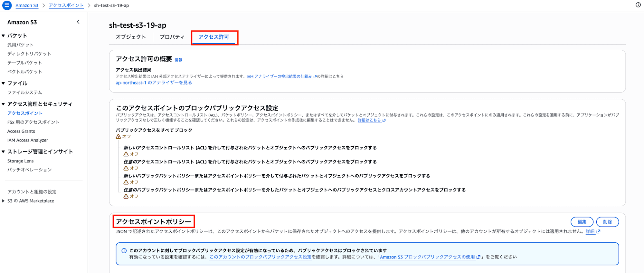
Task: Collapse the Amazon S3 sidebar with chevron
Action: click(x=78, y=22)
